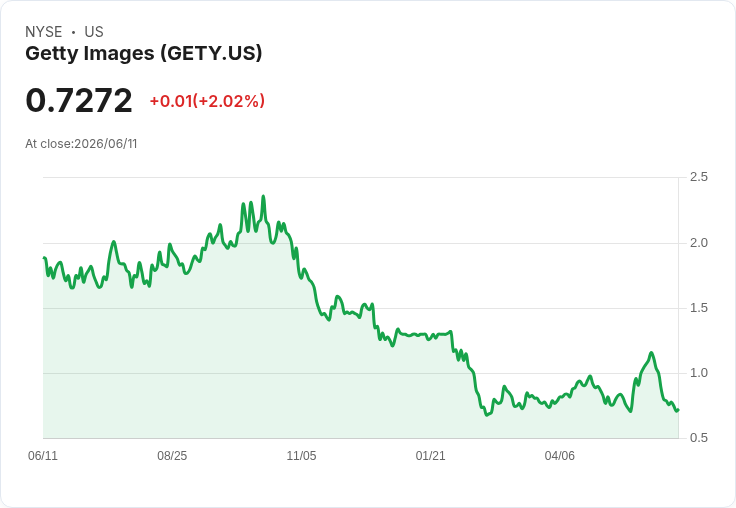Image resolution: width=736 pixels, height=508 pixels.
Task: Click the NYSE exchange label
Action: pos(44,32)
